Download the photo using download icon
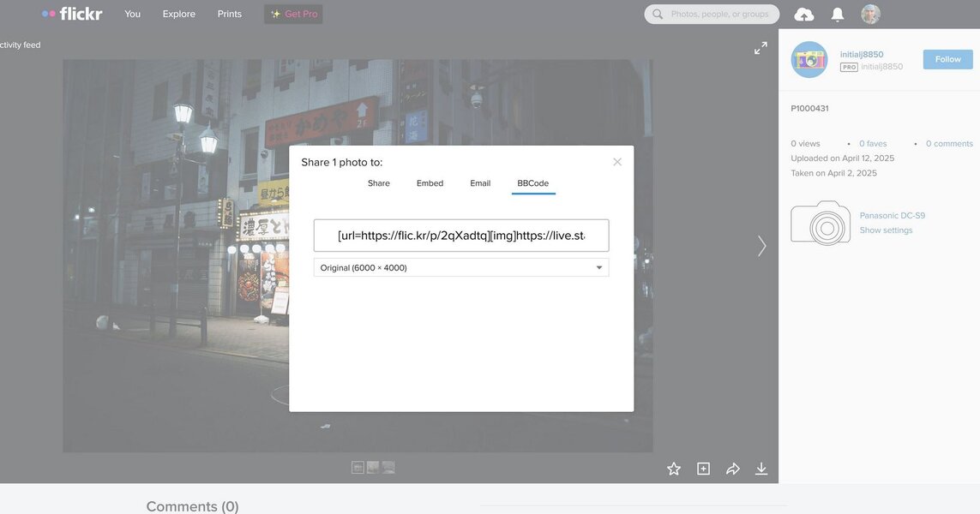980x514 pixels. point(761,469)
